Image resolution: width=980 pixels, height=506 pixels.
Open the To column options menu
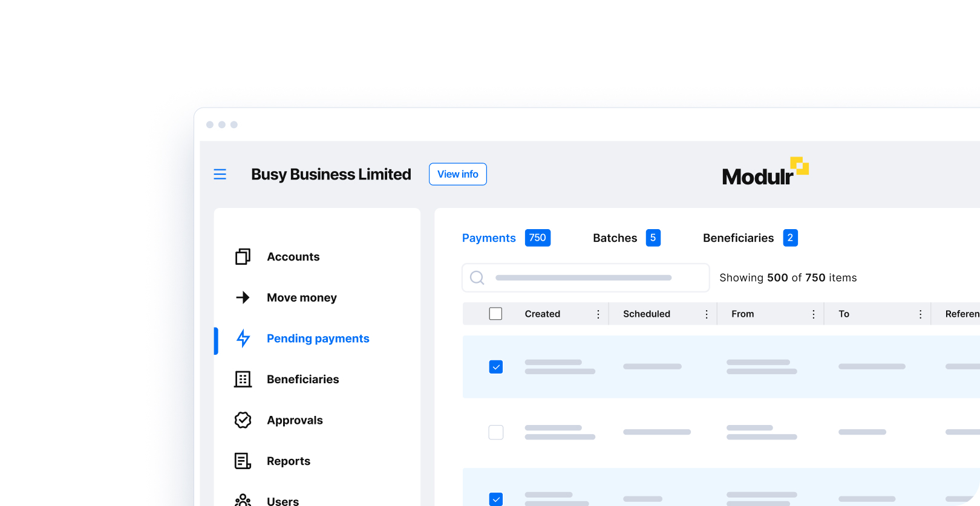click(x=920, y=314)
